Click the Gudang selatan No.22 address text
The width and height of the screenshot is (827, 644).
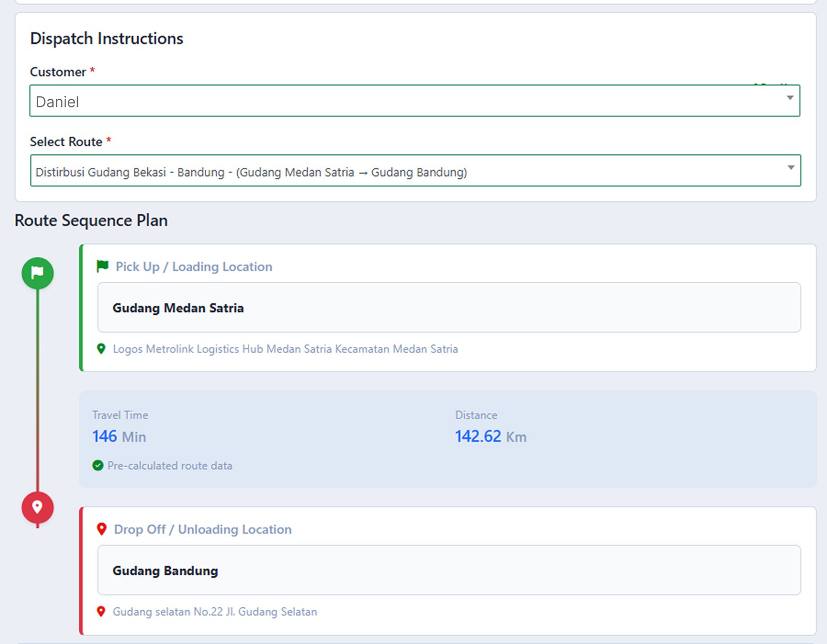(215, 611)
